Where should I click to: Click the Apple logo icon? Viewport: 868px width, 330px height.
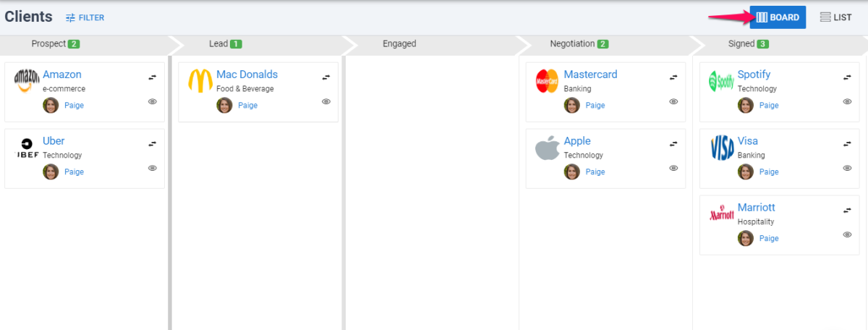point(548,148)
